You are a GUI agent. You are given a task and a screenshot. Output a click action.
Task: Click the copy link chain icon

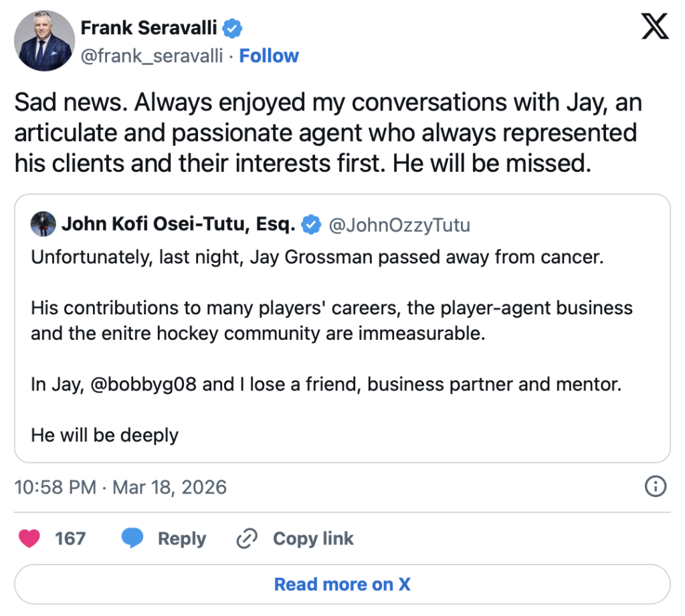[x=248, y=538]
